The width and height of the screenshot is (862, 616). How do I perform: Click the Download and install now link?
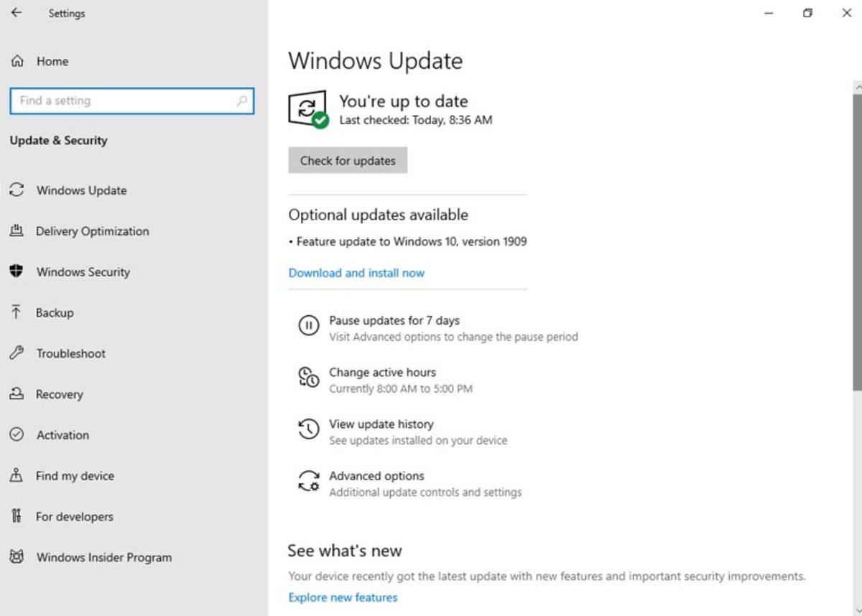(356, 273)
